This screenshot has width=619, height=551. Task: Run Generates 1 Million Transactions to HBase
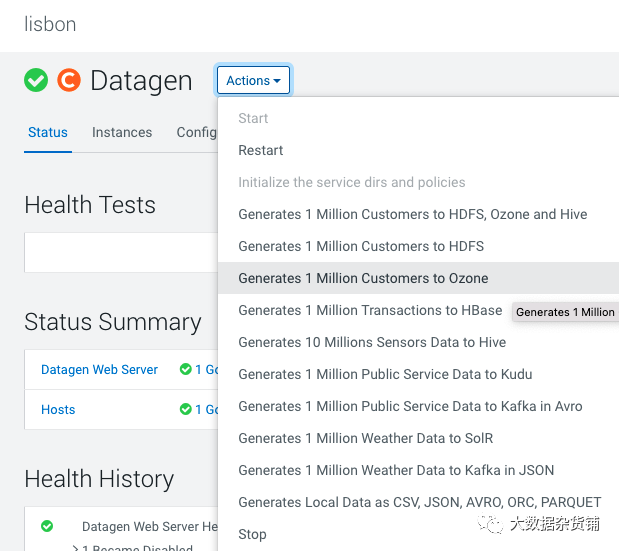(x=370, y=310)
